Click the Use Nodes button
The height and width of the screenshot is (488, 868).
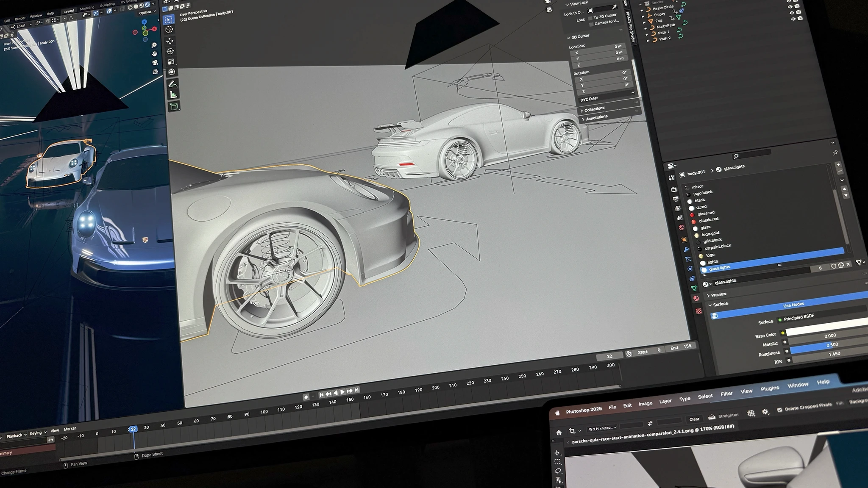coord(793,305)
